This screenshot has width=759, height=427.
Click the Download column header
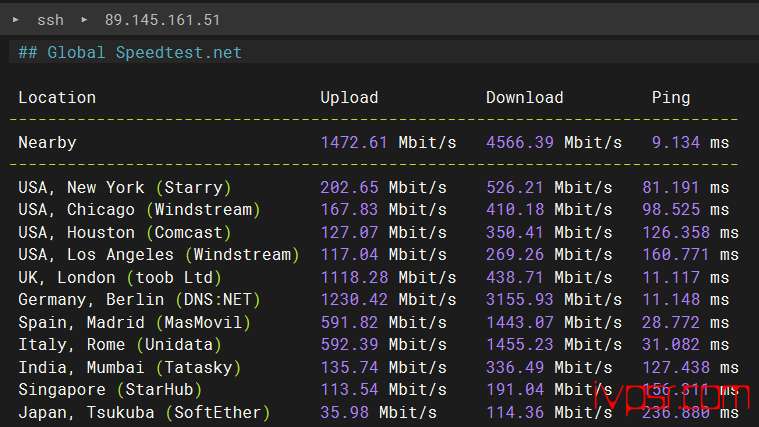click(x=524, y=97)
